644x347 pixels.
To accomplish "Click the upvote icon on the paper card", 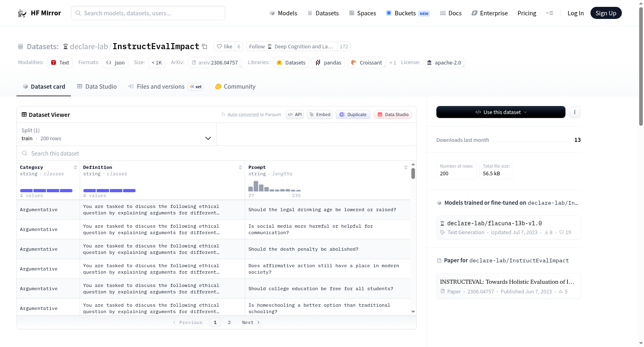I will click(561, 292).
